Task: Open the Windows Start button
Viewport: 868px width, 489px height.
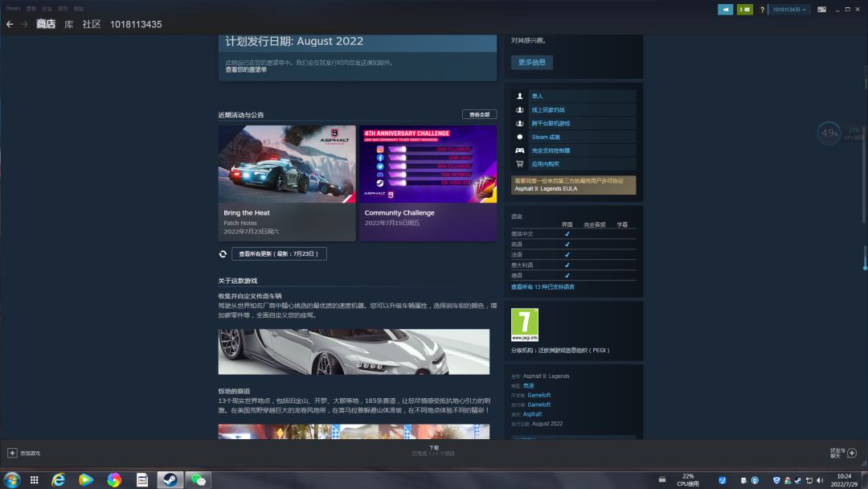Action: pos(11,480)
